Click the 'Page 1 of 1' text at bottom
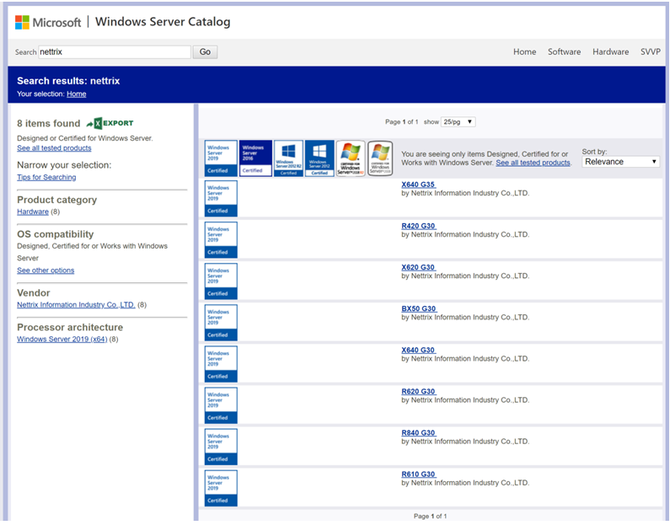This screenshot has width=670, height=525. 430,516
